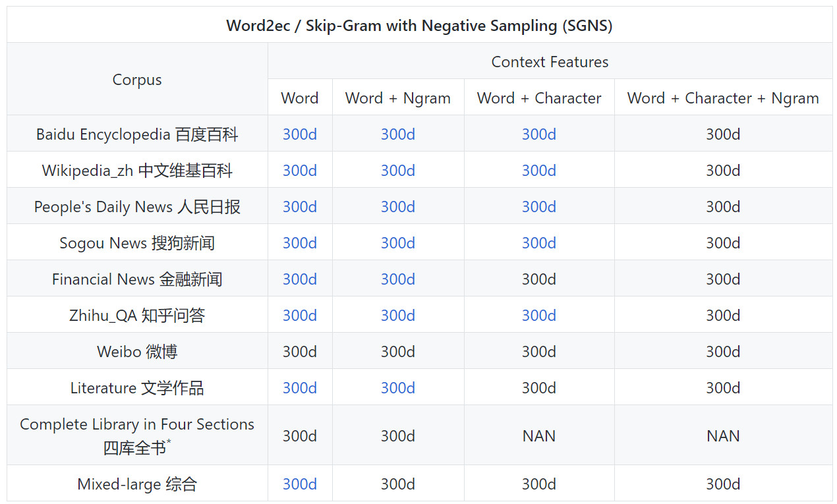The height and width of the screenshot is (504, 837).
Task: Click Literature Word + Character + Ngram 300d
Action: 723,388
